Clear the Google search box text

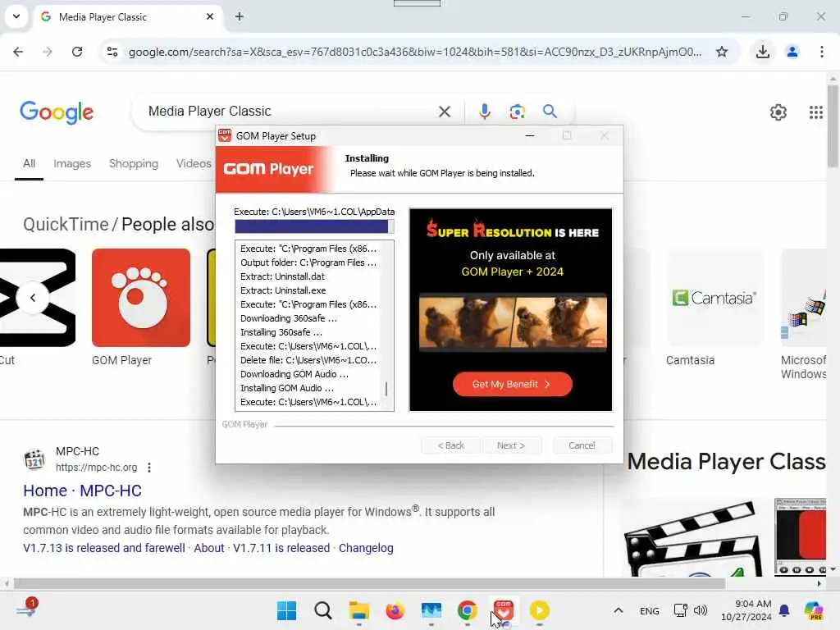pyautogui.click(x=445, y=112)
